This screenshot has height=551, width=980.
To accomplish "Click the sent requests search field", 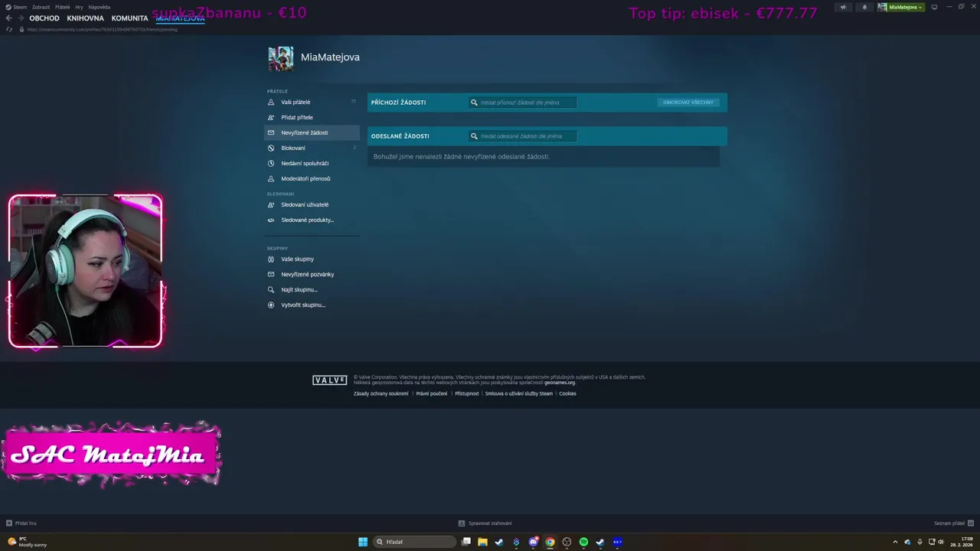I will (523, 136).
